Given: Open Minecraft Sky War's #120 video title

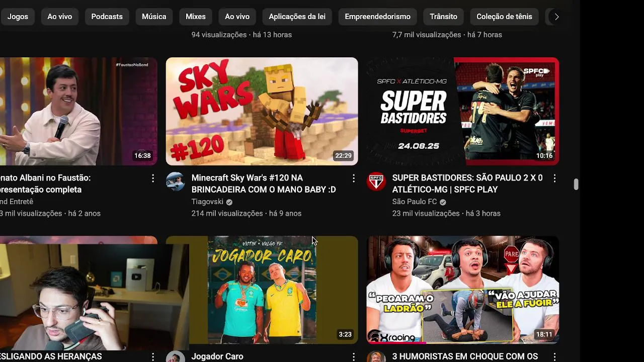Looking at the screenshot, I should (x=264, y=184).
